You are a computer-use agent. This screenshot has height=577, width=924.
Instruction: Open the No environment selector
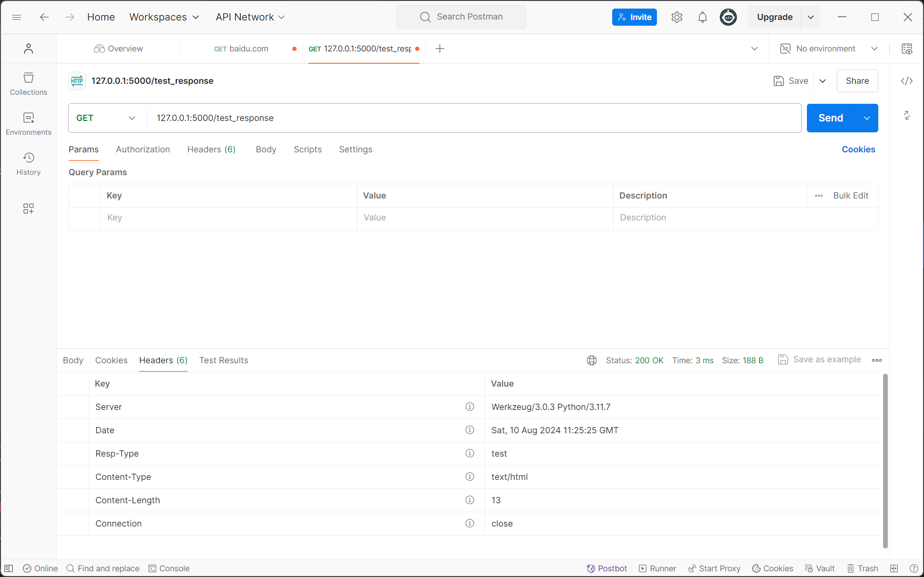pyautogui.click(x=829, y=49)
